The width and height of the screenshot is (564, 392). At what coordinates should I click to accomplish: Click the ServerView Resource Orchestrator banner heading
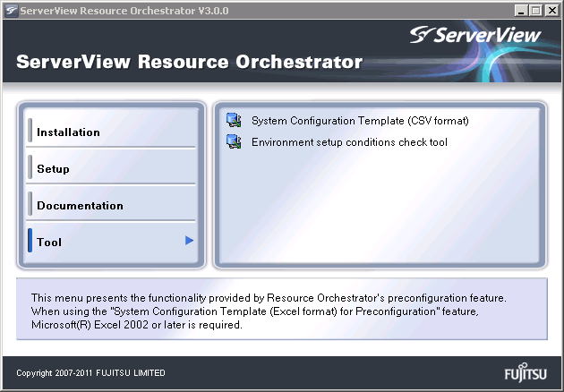(x=189, y=62)
